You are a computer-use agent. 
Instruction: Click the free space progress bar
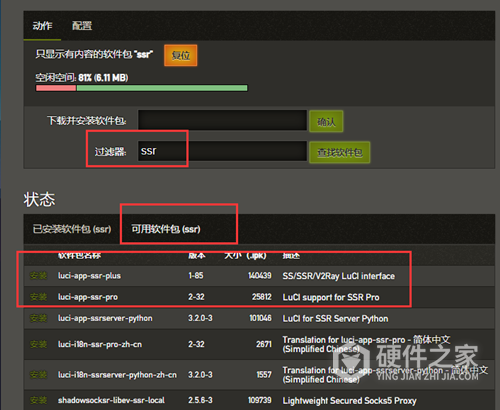[142, 88]
